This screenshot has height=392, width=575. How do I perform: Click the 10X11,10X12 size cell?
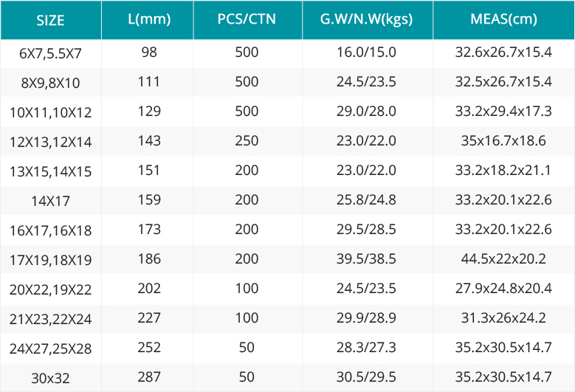click(51, 112)
